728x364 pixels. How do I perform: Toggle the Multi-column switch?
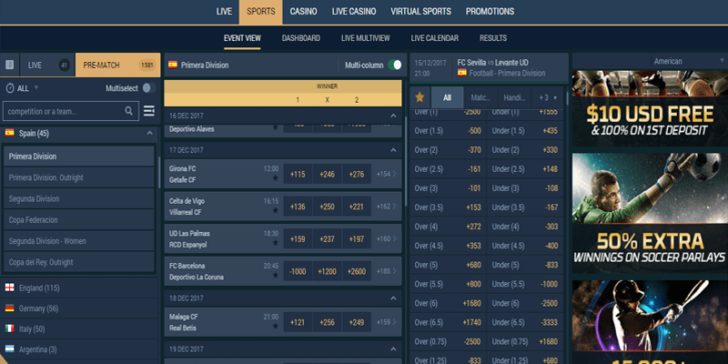tap(395, 65)
